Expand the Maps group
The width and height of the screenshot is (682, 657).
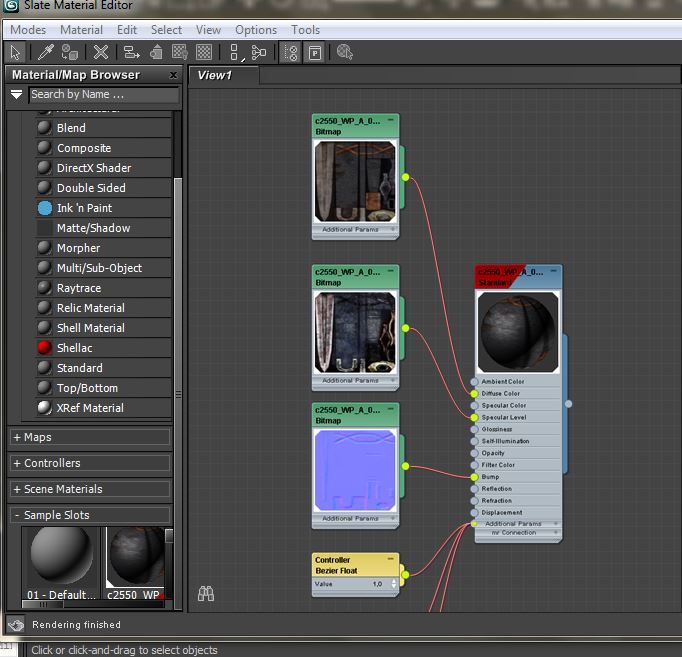pyautogui.click(x=90, y=437)
